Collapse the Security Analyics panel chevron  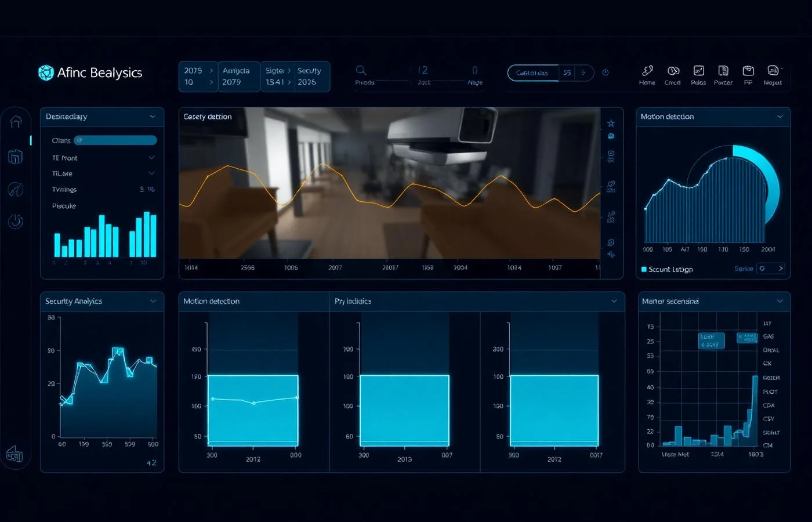(153, 301)
